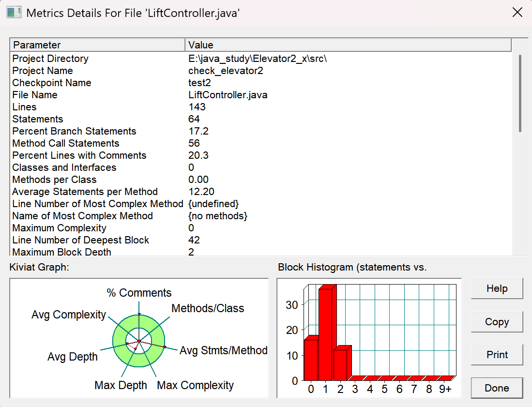
Task: Print the metrics details report
Action: coord(497,355)
